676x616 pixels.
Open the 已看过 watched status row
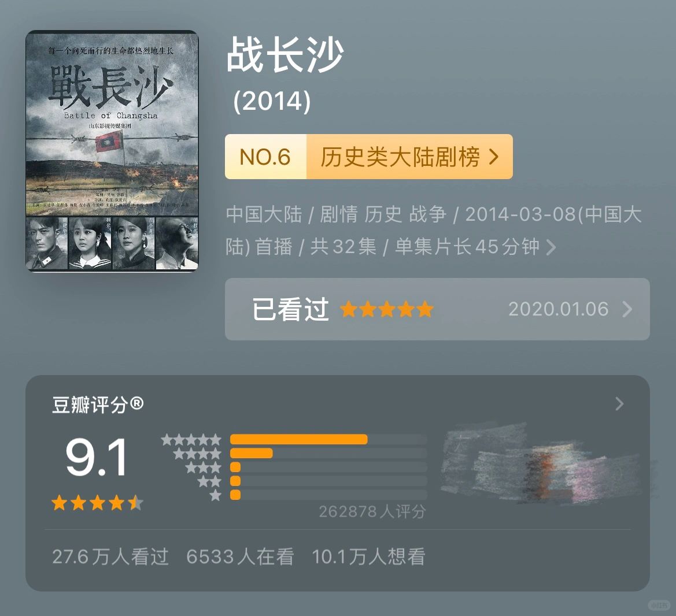437,309
